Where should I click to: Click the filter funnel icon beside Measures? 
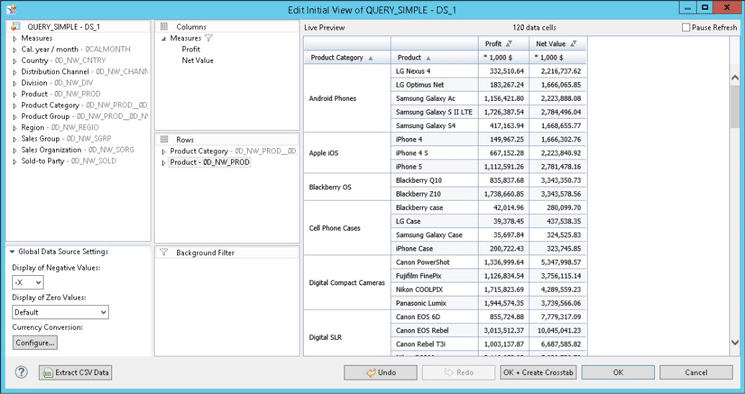tap(208, 38)
